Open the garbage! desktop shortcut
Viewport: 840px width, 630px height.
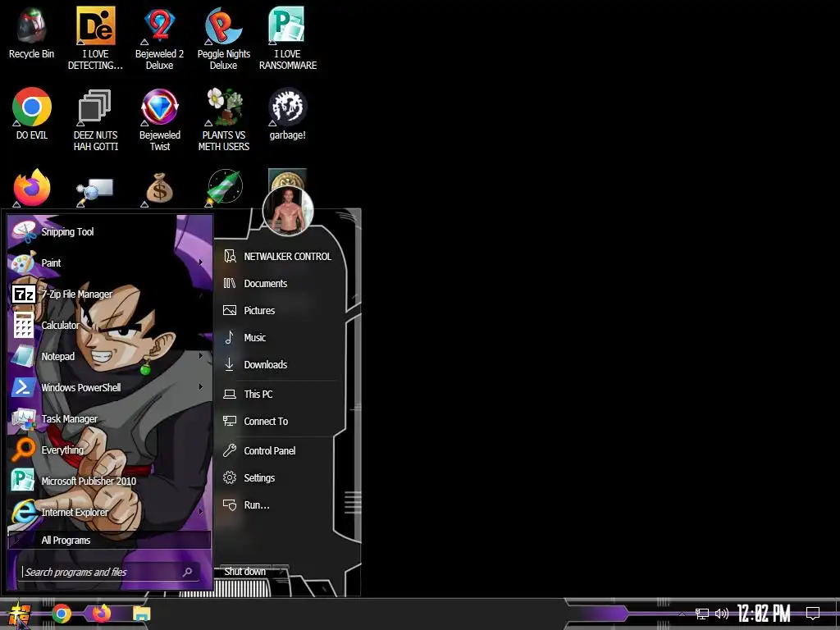coord(288,113)
